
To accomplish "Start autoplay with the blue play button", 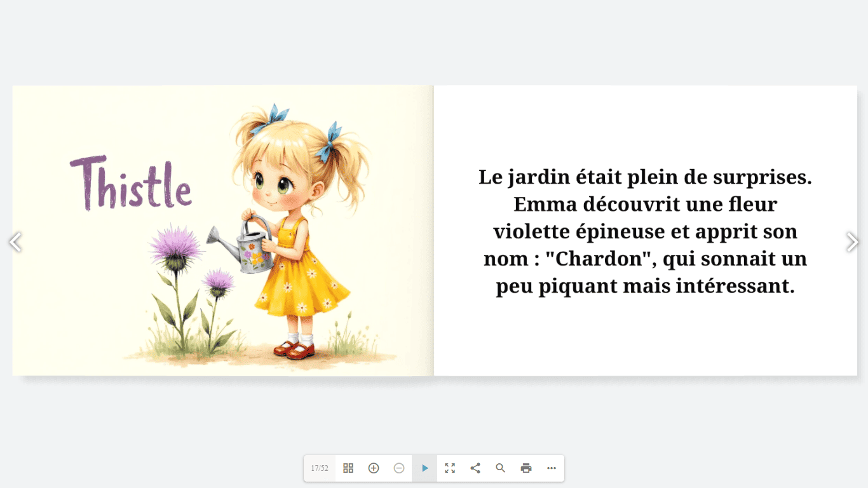I will (x=424, y=468).
